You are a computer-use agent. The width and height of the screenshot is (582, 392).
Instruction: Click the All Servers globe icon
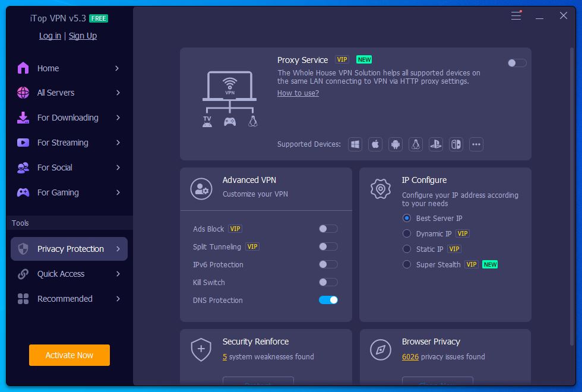(23, 93)
